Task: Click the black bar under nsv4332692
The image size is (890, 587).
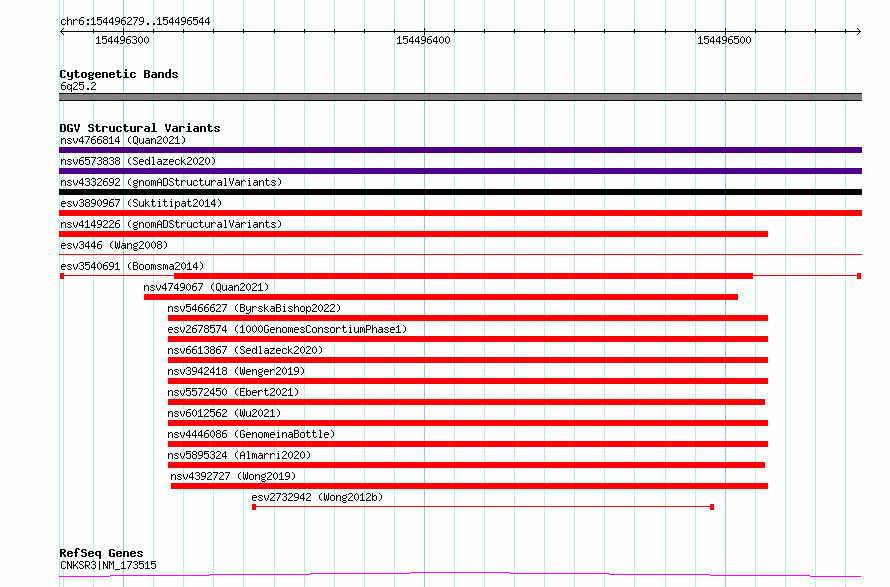Action: point(460,192)
